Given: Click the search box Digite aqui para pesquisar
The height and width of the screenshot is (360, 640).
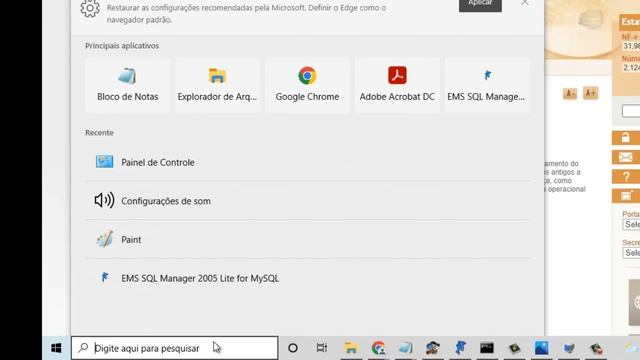Looking at the screenshot, I should coord(175,348).
